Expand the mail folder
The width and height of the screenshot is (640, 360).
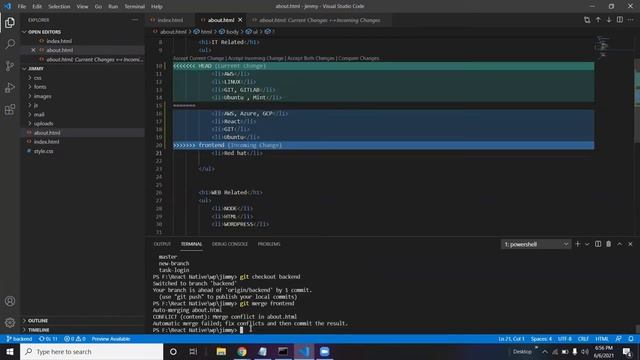(x=39, y=114)
